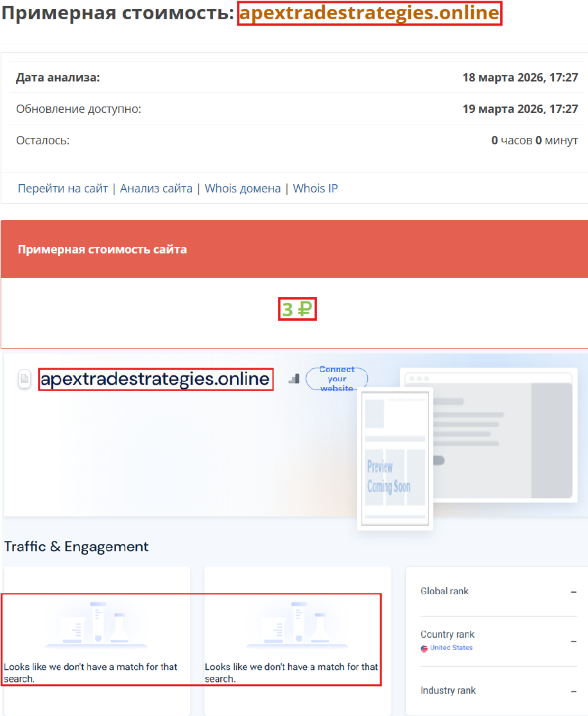Viewport: 588px width, 716px height.
Task: Open the Whois домена link
Action: coord(242,188)
